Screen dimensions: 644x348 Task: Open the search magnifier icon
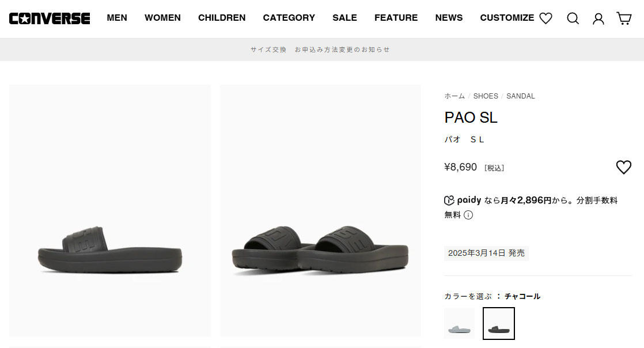[573, 18]
